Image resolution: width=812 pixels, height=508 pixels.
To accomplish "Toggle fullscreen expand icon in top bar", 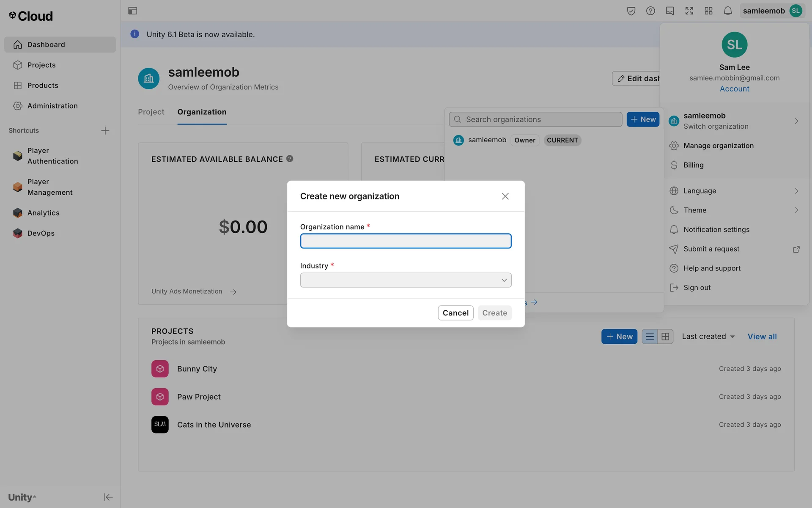I will click(689, 11).
